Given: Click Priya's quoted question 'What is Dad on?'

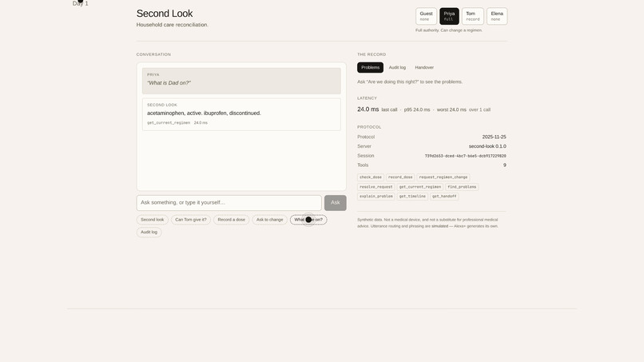Looking at the screenshot, I should coord(169,83).
